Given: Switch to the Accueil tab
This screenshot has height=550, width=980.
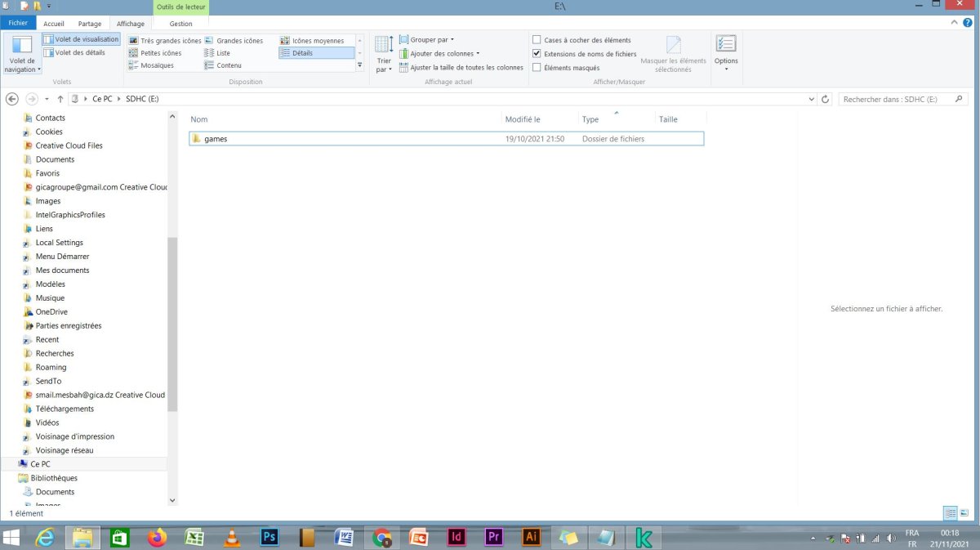Looking at the screenshot, I should tap(54, 24).
